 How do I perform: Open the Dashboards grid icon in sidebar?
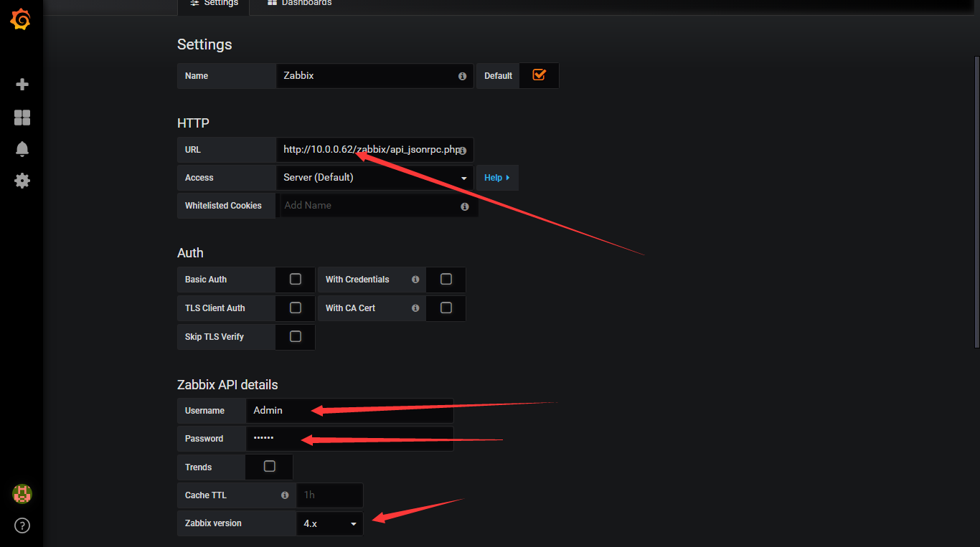(x=22, y=118)
